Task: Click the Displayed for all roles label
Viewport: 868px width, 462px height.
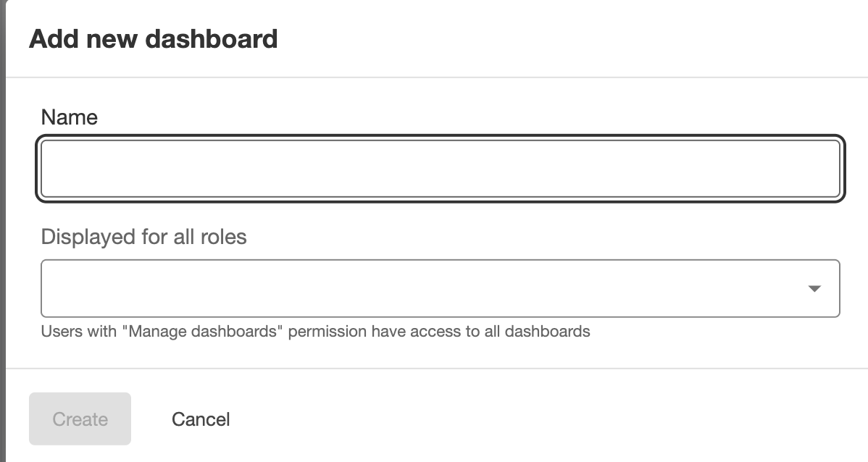Action: coord(144,237)
